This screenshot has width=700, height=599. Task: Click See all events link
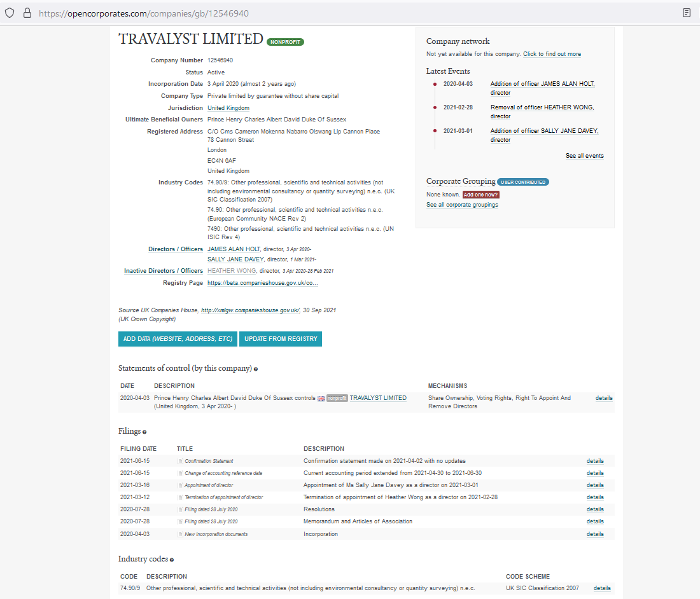click(x=584, y=156)
